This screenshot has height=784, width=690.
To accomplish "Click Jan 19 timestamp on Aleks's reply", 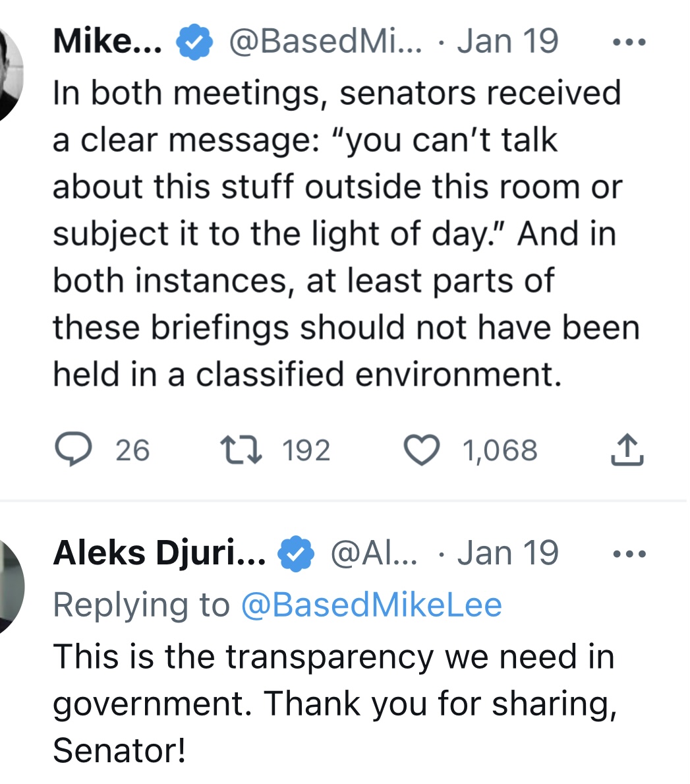I will 507,553.
